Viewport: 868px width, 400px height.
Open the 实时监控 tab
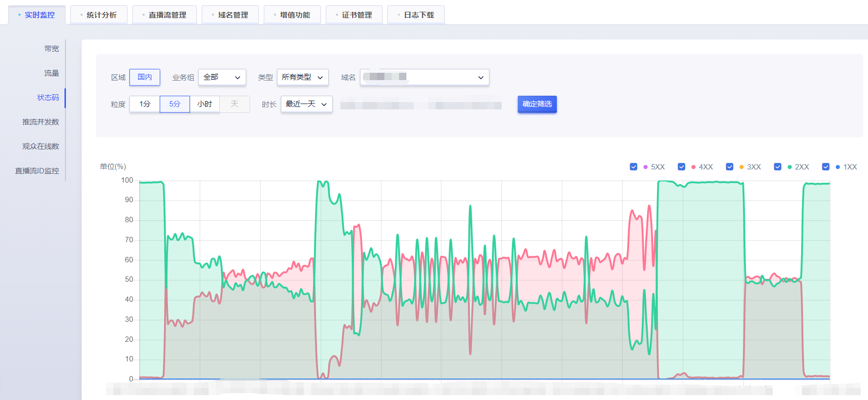tap(37, 15)
